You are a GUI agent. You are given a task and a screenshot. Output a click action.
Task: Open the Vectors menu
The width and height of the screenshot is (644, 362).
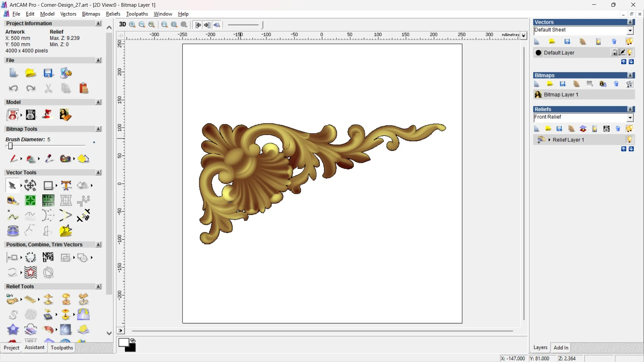68,14
